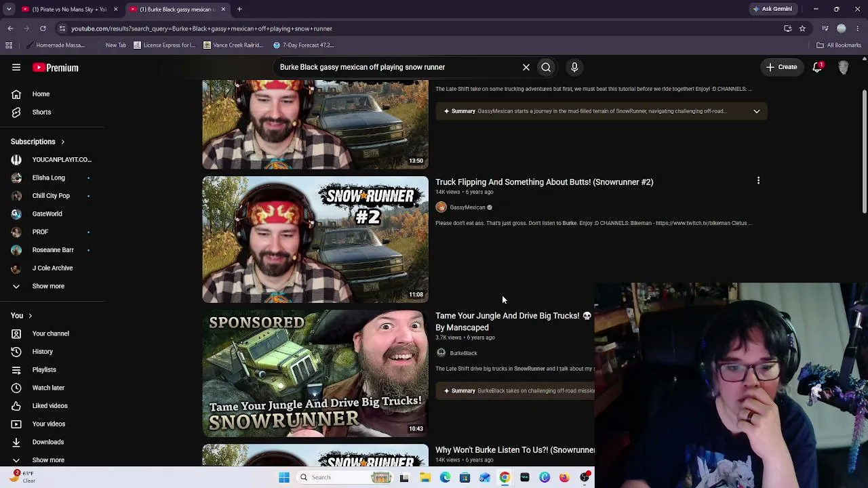Open the Vance Creek Railriders bookmark
This screenshot has height=488, width=868.
[x=233, y=45]
